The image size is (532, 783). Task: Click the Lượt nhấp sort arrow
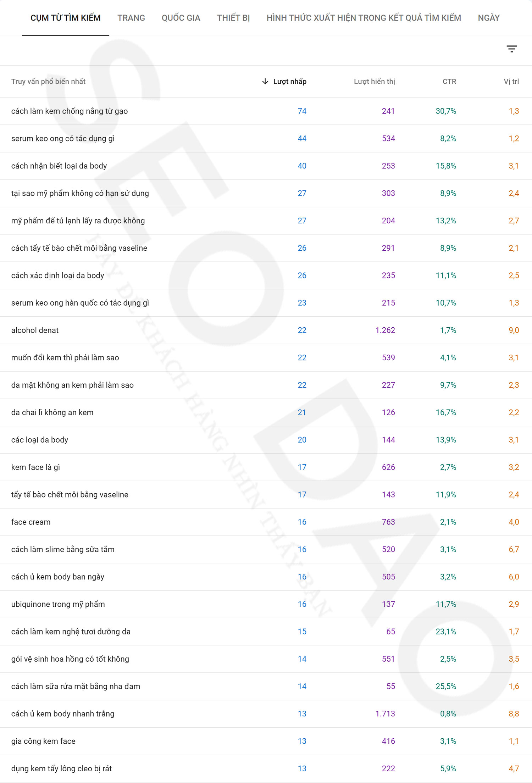click(x=265, y=82)
